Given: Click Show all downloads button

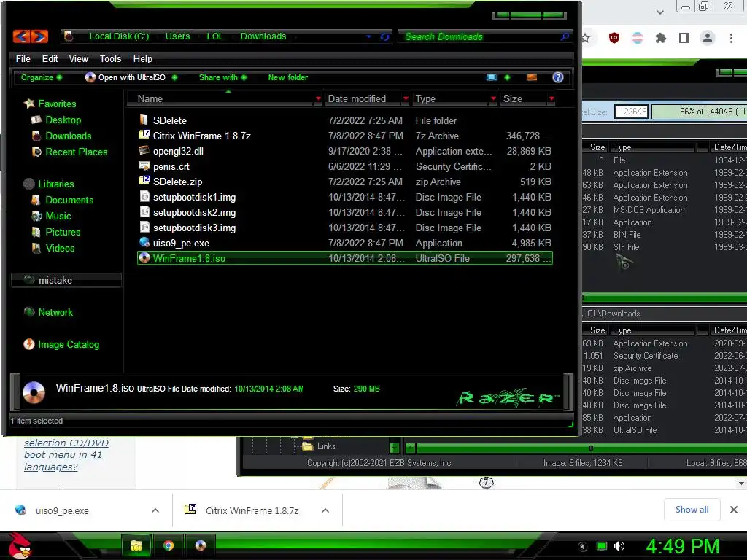Looking at the screenshot, I should (x=692, y=510).
